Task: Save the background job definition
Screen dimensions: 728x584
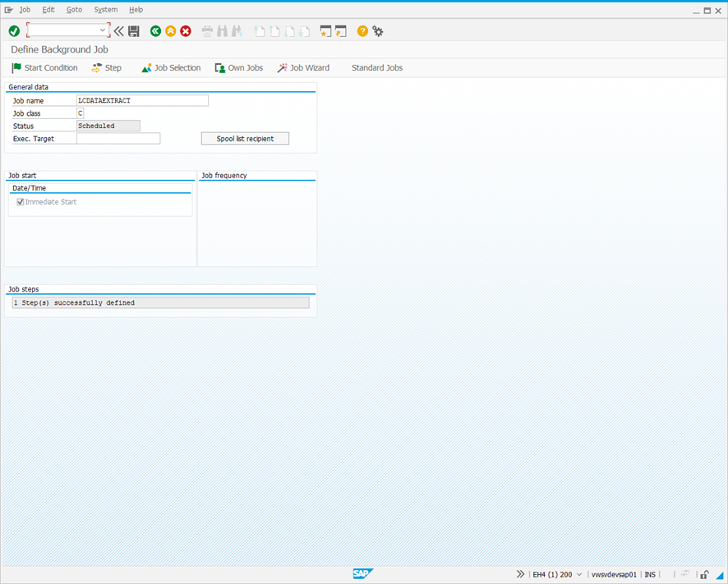Action: 133,30
